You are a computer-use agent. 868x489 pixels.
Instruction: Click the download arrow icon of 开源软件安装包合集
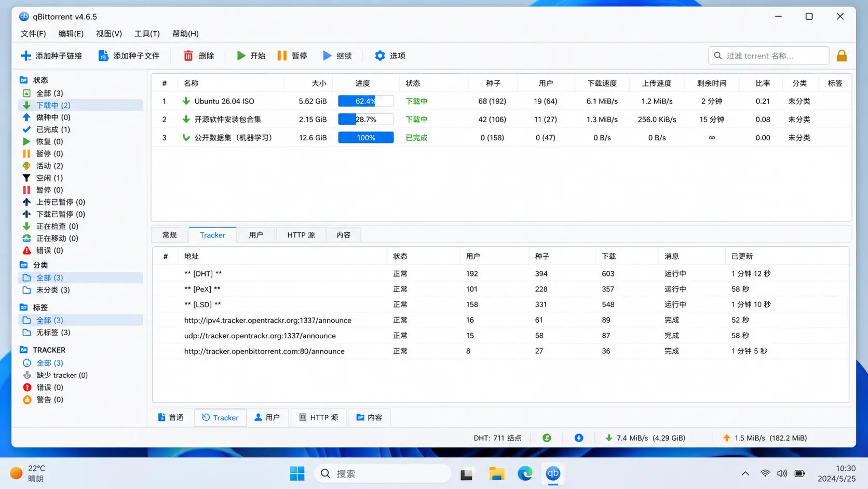[x=186, y=120]
